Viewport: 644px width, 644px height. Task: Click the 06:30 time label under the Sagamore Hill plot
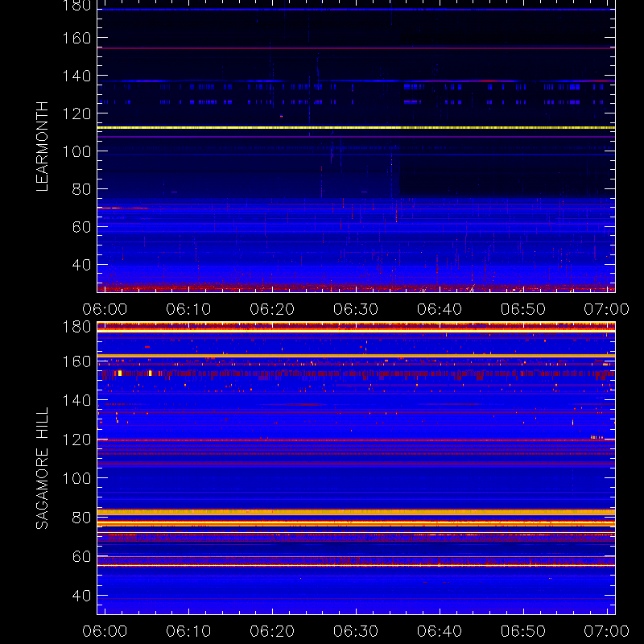point(356,631)
